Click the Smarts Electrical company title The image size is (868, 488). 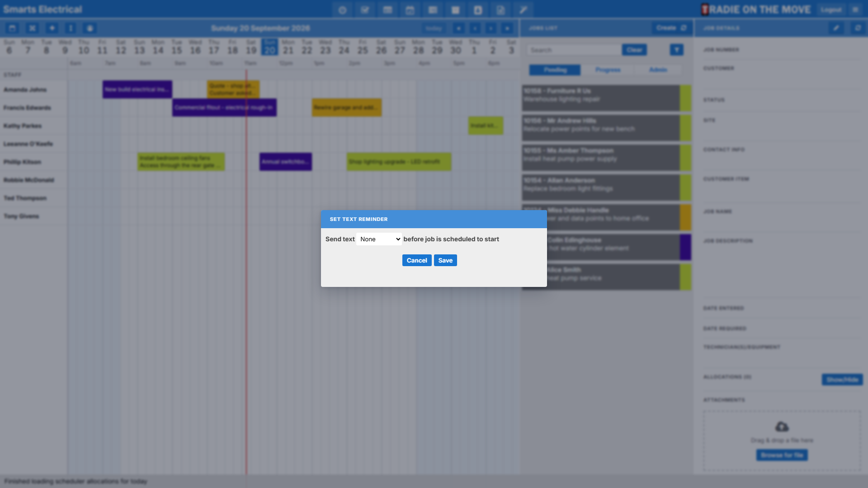(42, 9)
